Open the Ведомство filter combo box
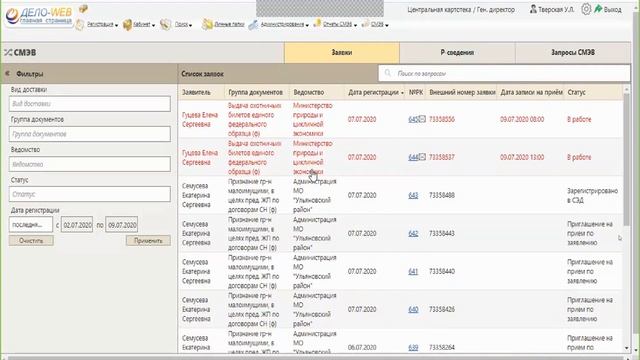 tap(90, 164)
